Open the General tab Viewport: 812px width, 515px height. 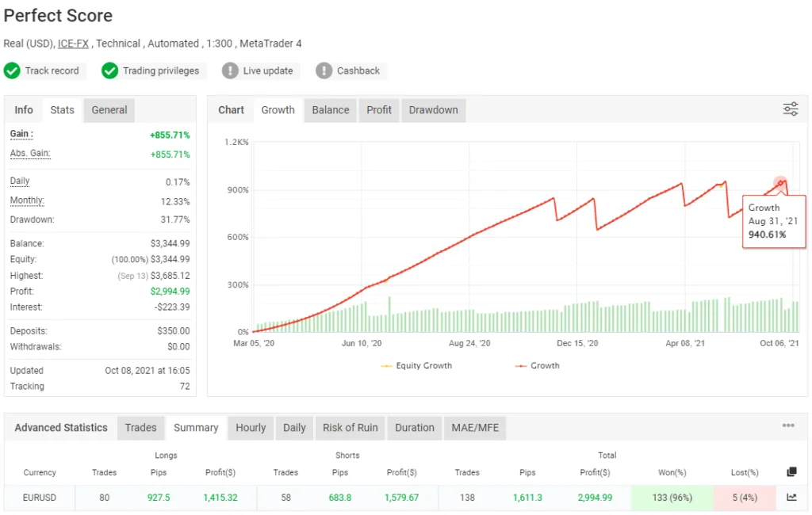109,110
